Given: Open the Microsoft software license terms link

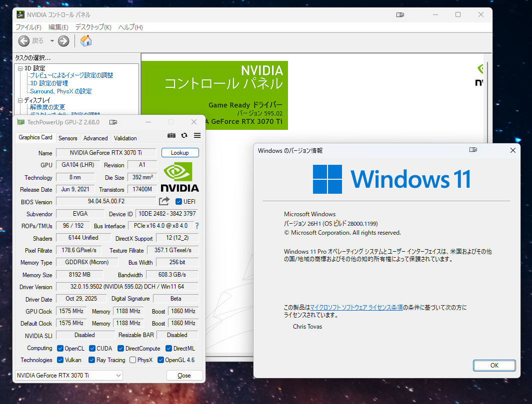Looking at the screenshot, I should click(x=356, y=308).
